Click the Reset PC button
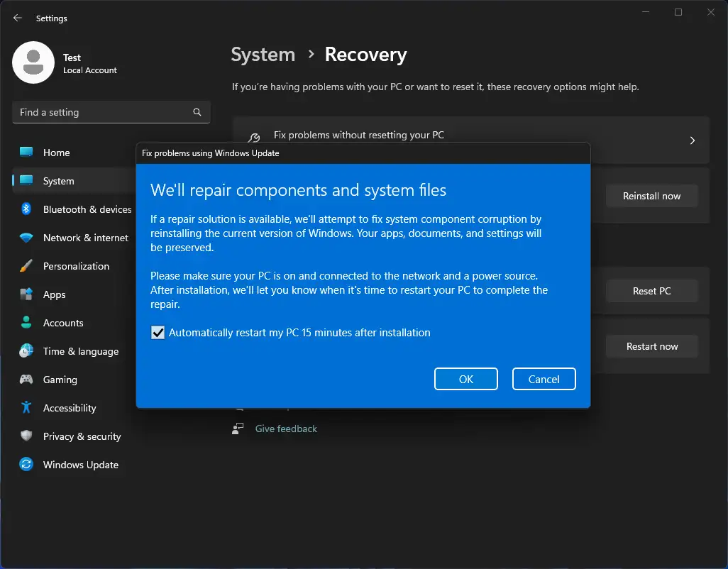This screenshot has height=569, width=728. 651,291
